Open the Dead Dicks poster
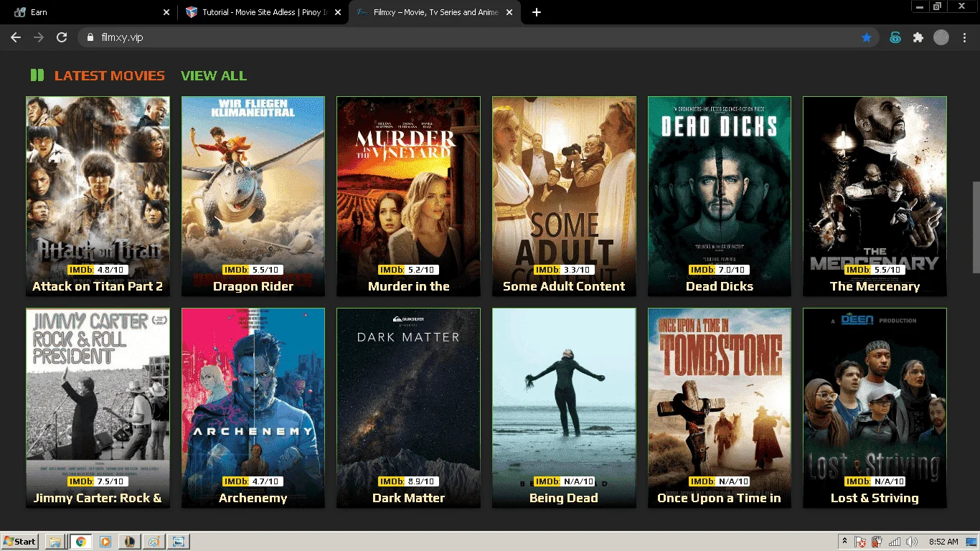980x551 pixels. [x=720, y=197]
